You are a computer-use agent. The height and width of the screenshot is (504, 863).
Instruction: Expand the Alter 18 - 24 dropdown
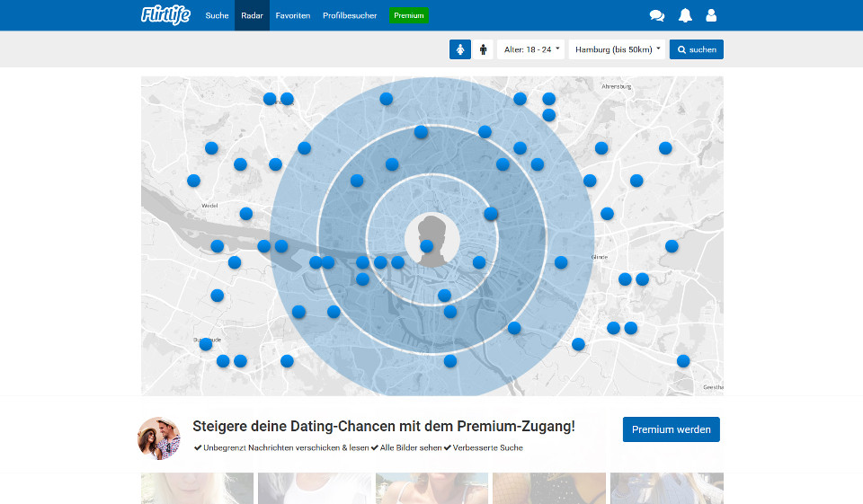(530, 49)
